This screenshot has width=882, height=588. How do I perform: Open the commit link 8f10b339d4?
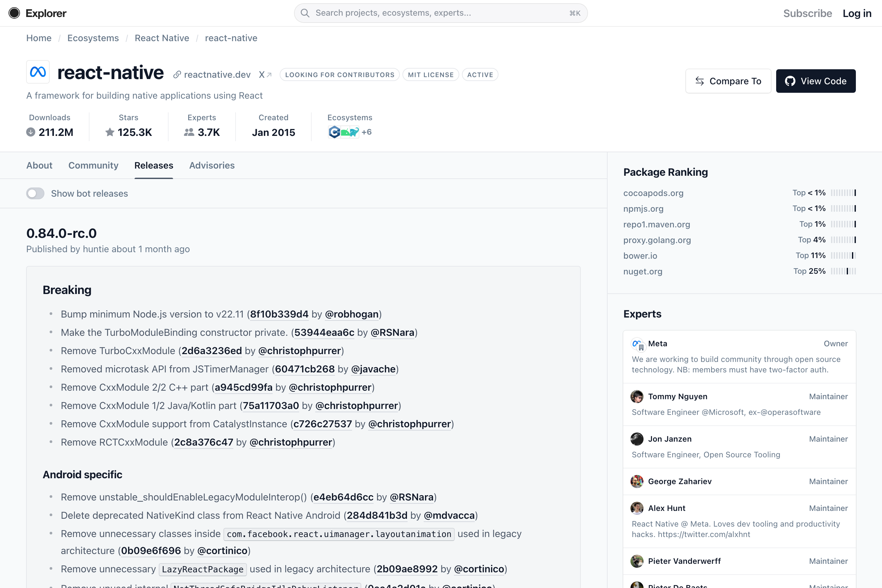279,314
